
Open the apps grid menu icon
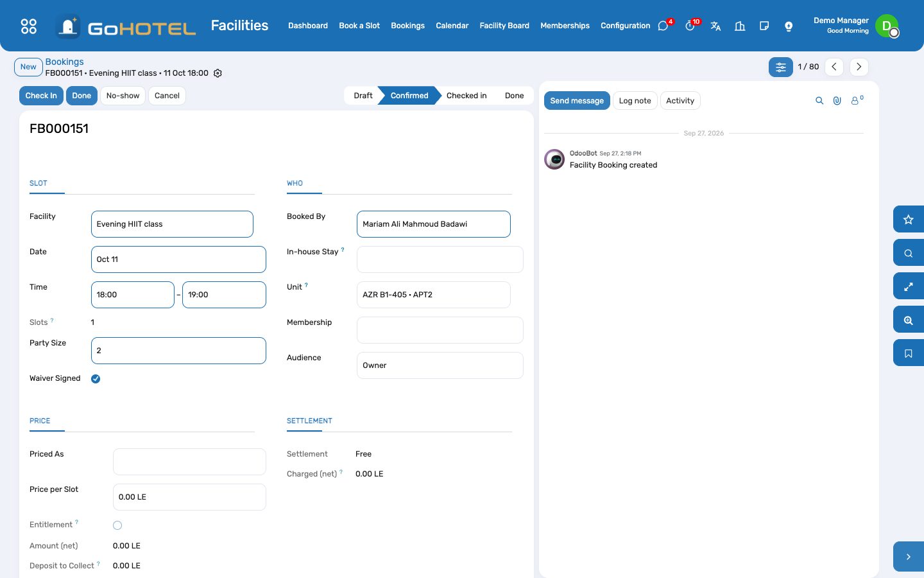29,26
